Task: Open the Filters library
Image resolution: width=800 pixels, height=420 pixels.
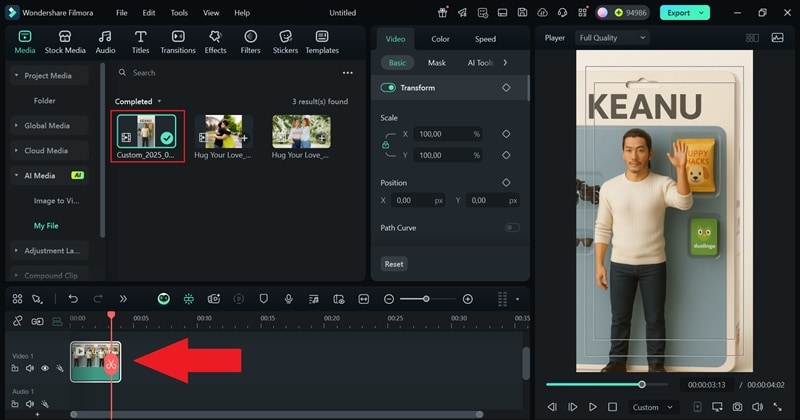Action: [x=250, y=42]
